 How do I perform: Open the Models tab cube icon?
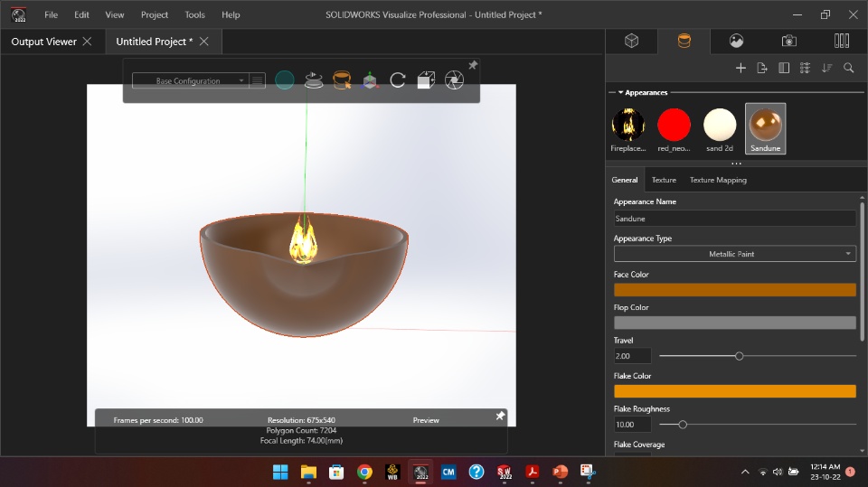(x=632, y=41)
